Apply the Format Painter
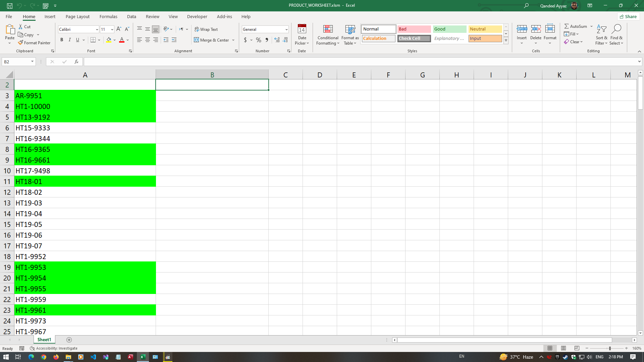This screenshot has height=362, width=644. [x=35, y=43]
